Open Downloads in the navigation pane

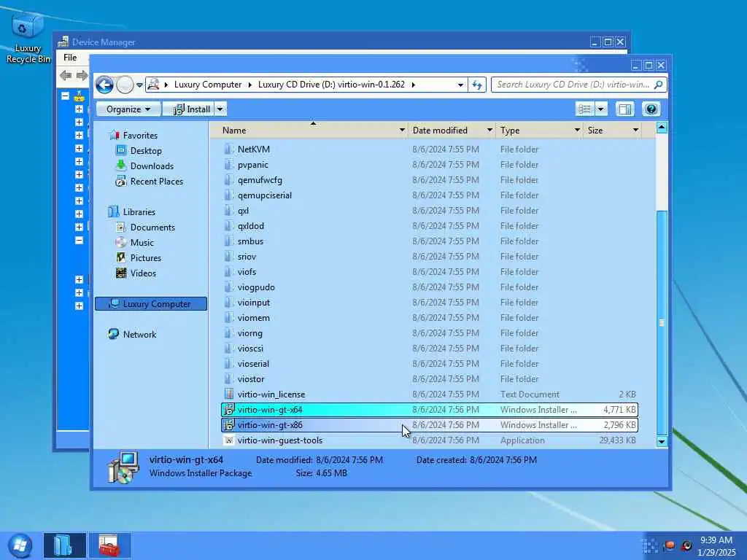152,166
